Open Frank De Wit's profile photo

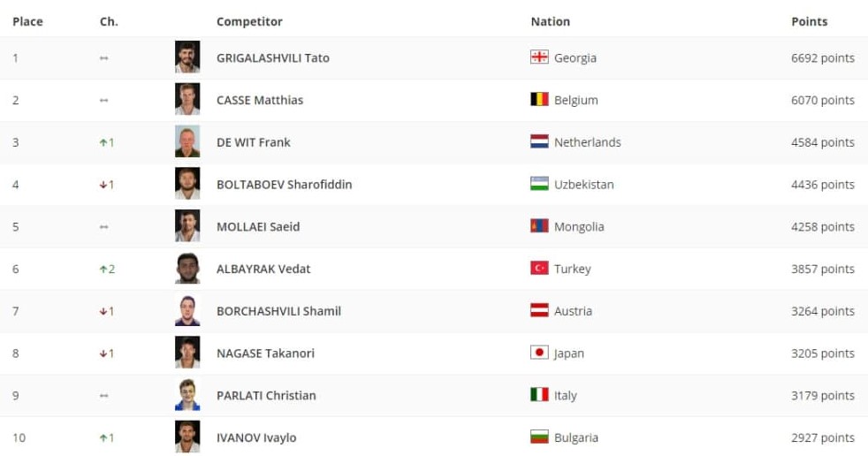coord(187,142)
